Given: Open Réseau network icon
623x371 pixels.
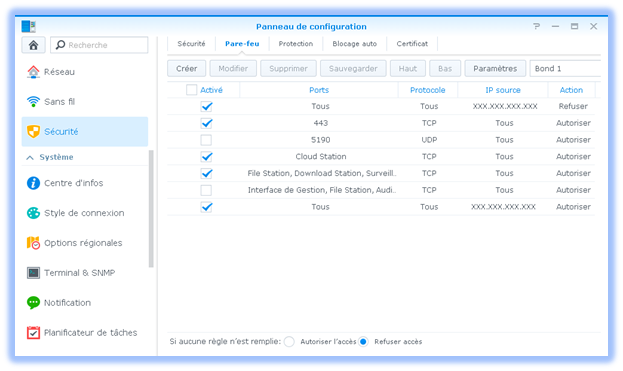Looking at the screenshot, I should pyautogui.click(x=33, y=72).
